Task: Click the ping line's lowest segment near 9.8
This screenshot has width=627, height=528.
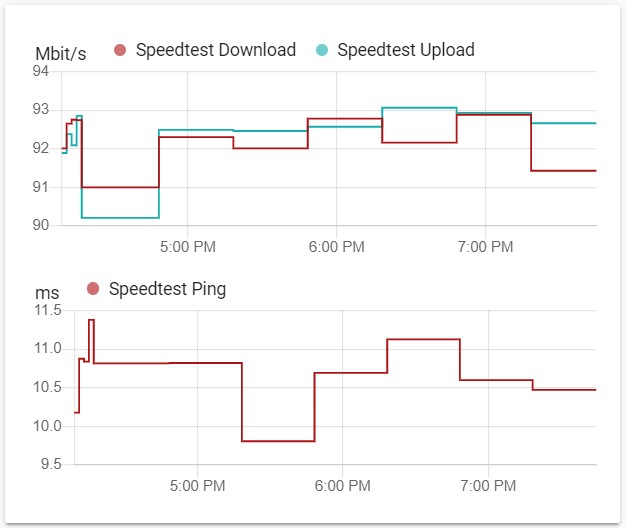Action: point(278,441)
